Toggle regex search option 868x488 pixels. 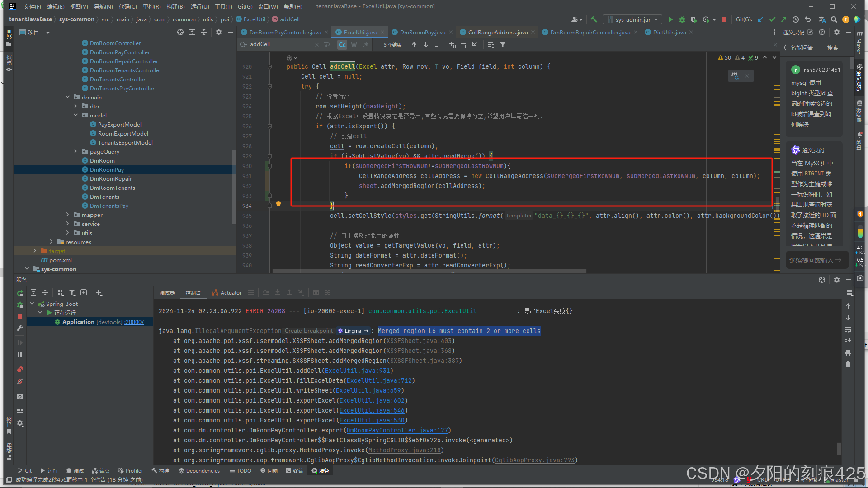(x=366, y=45)
